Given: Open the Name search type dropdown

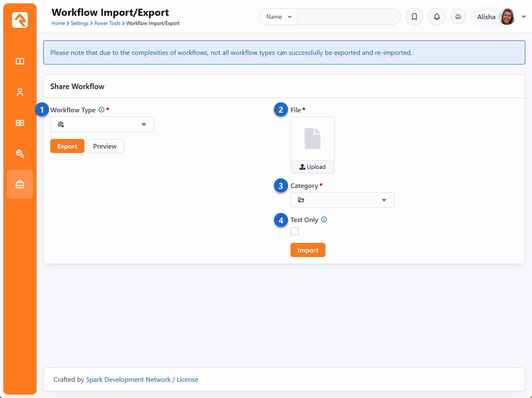Looking at the screenshot, I should [x=278, y=17].
